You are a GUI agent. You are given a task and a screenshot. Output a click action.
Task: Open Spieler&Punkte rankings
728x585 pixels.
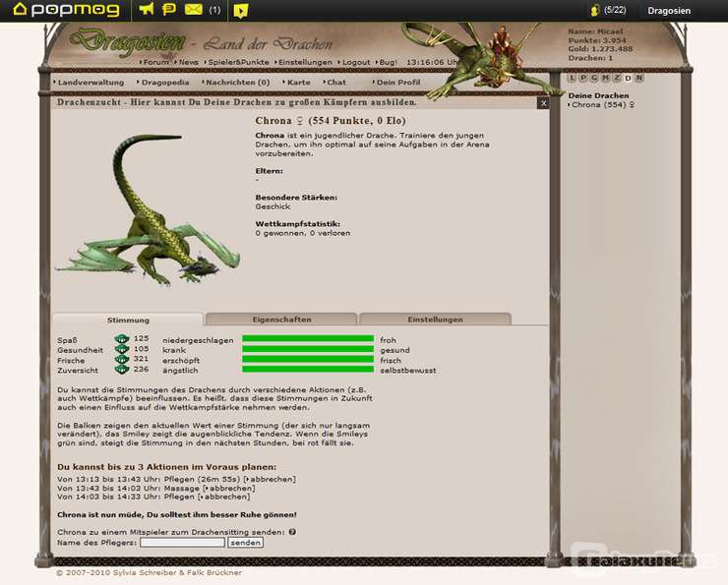click(237, 62)
